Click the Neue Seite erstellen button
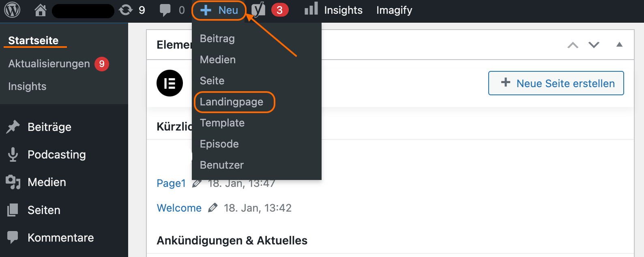 (556, 83)
